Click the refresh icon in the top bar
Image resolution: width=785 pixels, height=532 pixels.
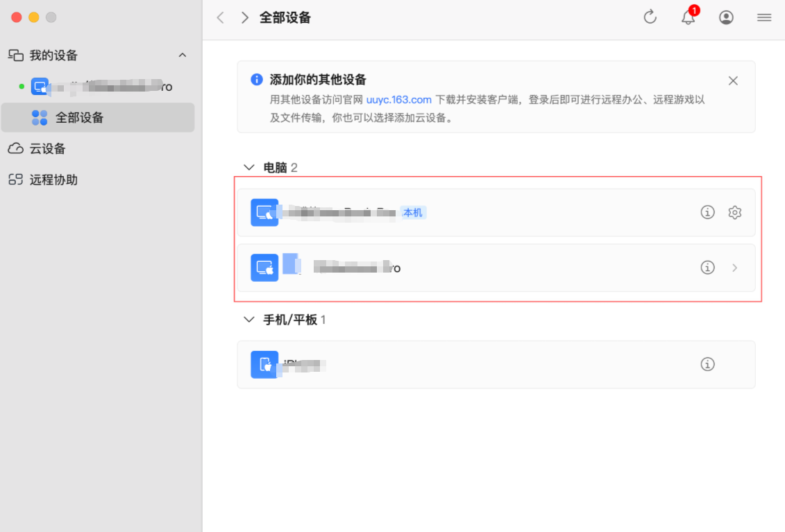pyautogui.click(x=650, y=17)
